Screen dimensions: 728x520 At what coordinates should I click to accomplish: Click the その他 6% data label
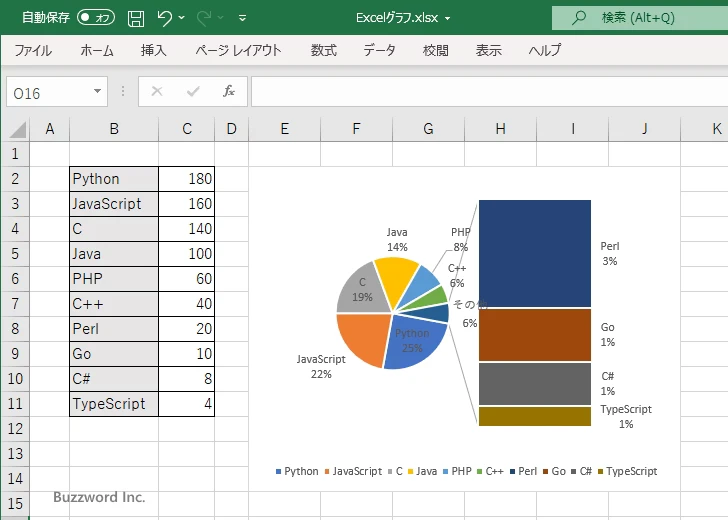[469, 313]
